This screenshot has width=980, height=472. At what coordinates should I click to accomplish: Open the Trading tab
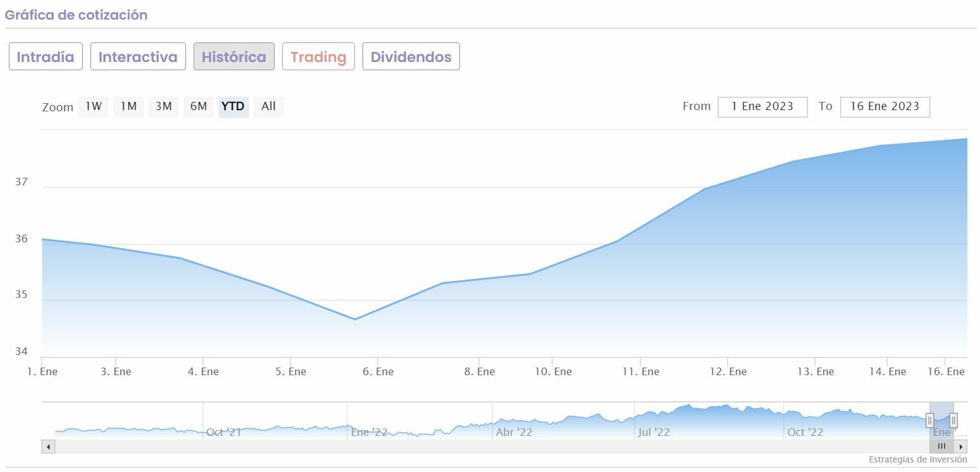click(x=318, y=57)
